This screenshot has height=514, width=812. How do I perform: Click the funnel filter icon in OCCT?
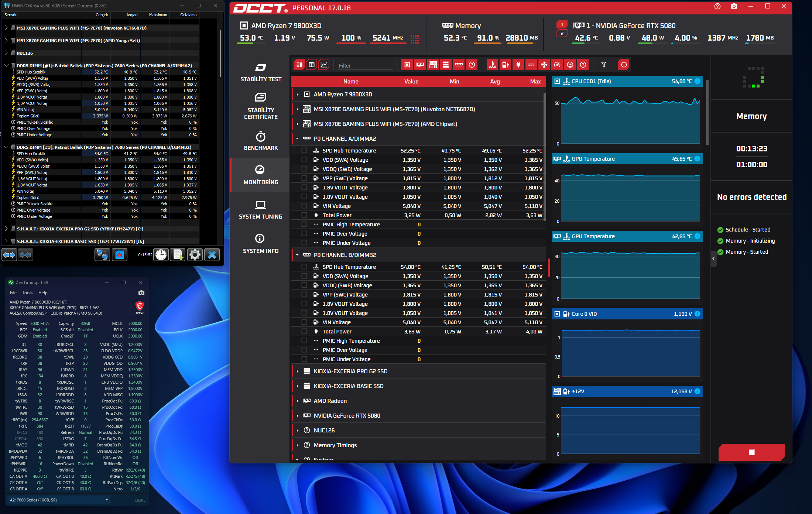coord(604,65)
